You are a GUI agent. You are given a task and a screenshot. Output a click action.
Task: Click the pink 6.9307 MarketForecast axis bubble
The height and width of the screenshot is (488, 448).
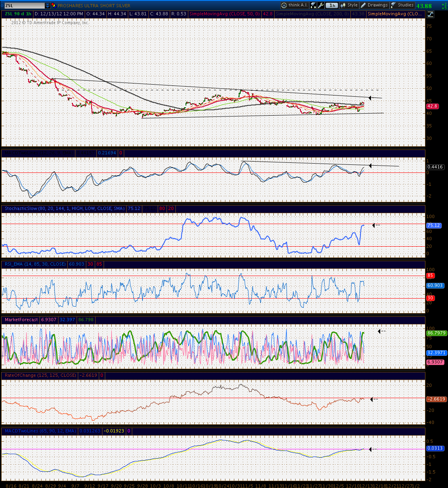point(435,362)
